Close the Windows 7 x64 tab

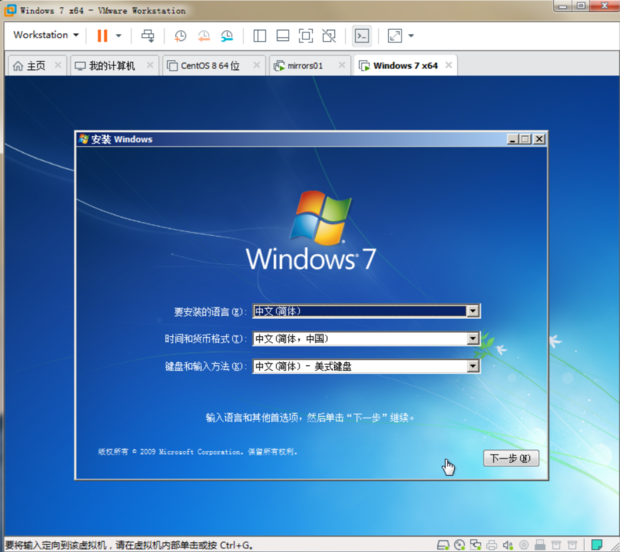click(x=448, y=65)
